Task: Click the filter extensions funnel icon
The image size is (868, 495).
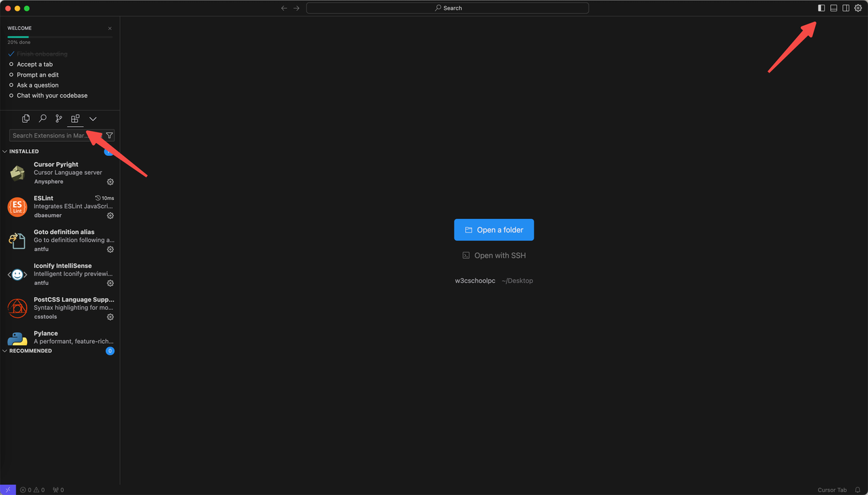Action: [x=109, y=136]
